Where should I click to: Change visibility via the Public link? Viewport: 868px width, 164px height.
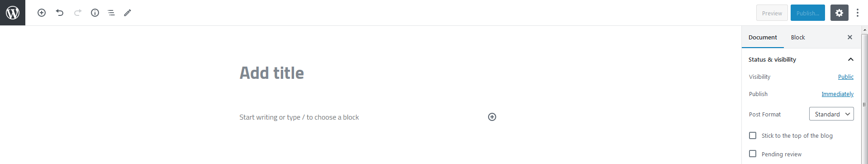point(845,77)
